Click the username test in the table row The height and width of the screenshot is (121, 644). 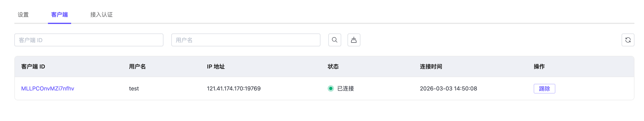(x=133, y=88)
